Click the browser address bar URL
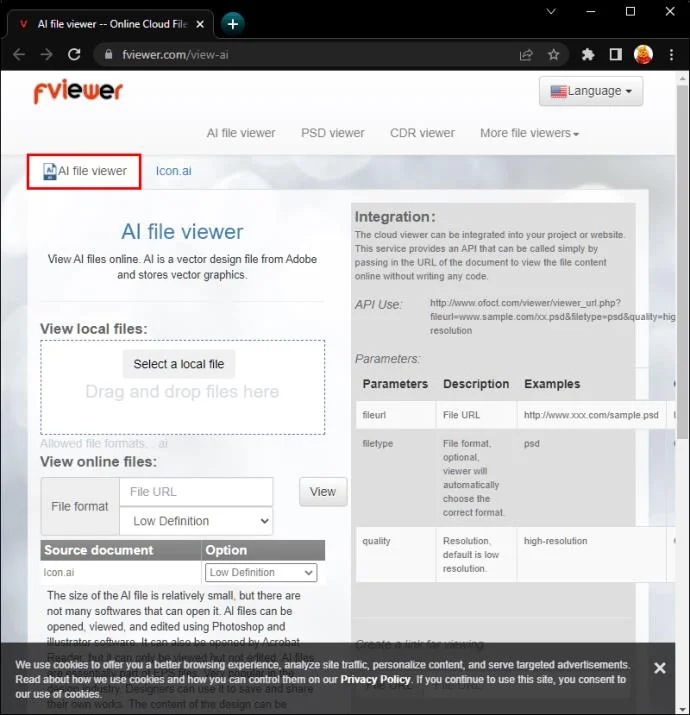This screenshot has width=690, height=715. coord(175,55)
